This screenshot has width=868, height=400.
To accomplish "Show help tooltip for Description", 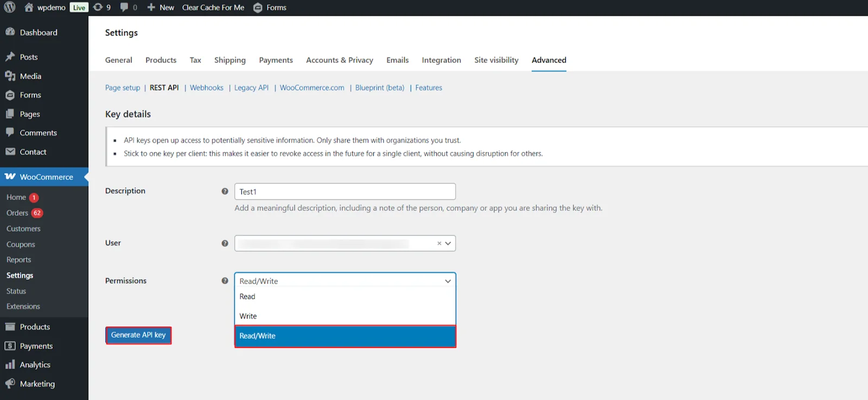I will point(225,191).
